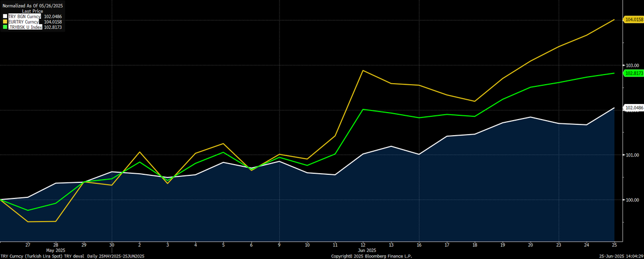Screen dimensions: 644x259
Task: Click the yellow 104.0158 axis value tag
Action: 633,20
